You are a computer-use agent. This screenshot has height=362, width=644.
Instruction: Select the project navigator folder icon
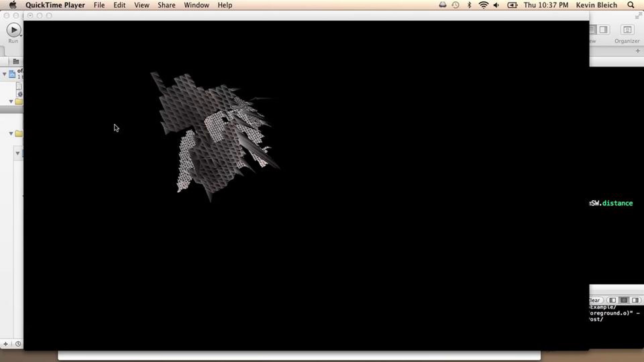pyautogui.click(x=16, y=62)
